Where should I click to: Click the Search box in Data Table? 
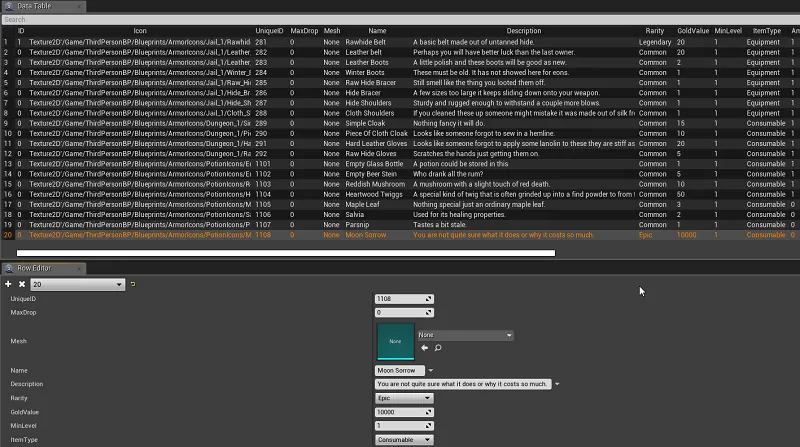[x=401, y=19]
